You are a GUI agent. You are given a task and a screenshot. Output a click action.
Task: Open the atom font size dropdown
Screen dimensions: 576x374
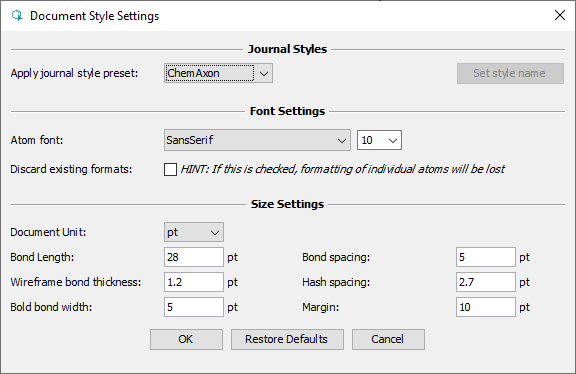click(x=379, y=140)
